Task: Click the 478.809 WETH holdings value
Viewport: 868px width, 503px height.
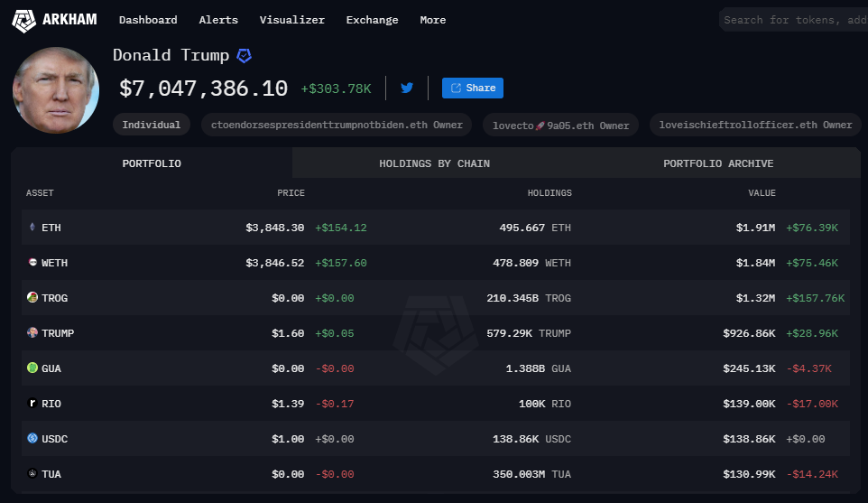Action: [x=532, y=263]
